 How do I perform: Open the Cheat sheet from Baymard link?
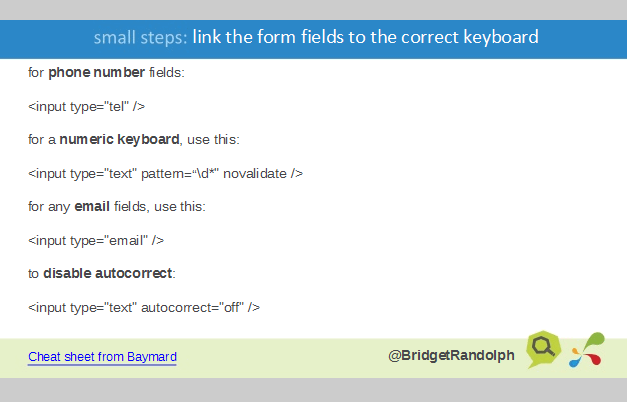point(102,357)
